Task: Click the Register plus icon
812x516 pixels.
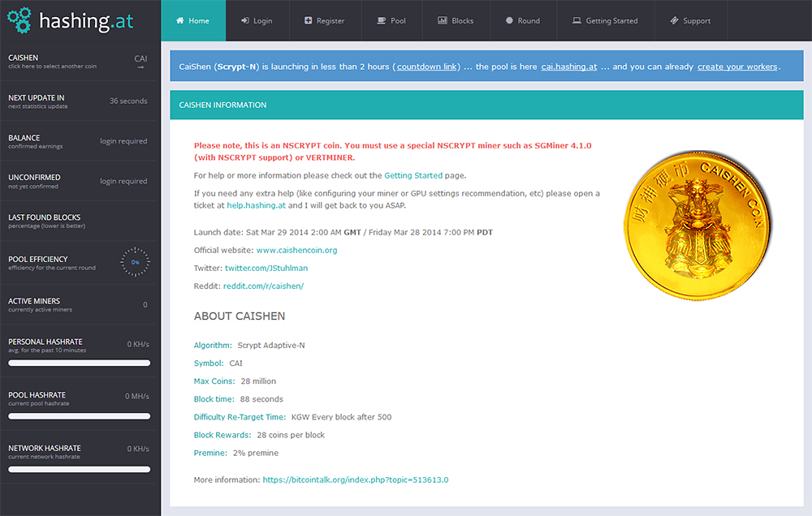Action: click(308, 21)
